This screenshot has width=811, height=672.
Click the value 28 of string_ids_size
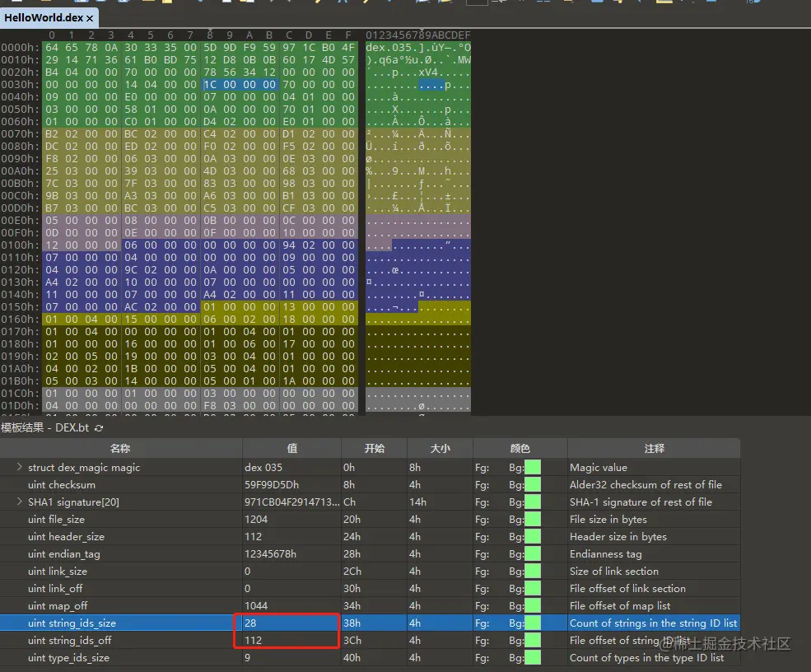250,623
